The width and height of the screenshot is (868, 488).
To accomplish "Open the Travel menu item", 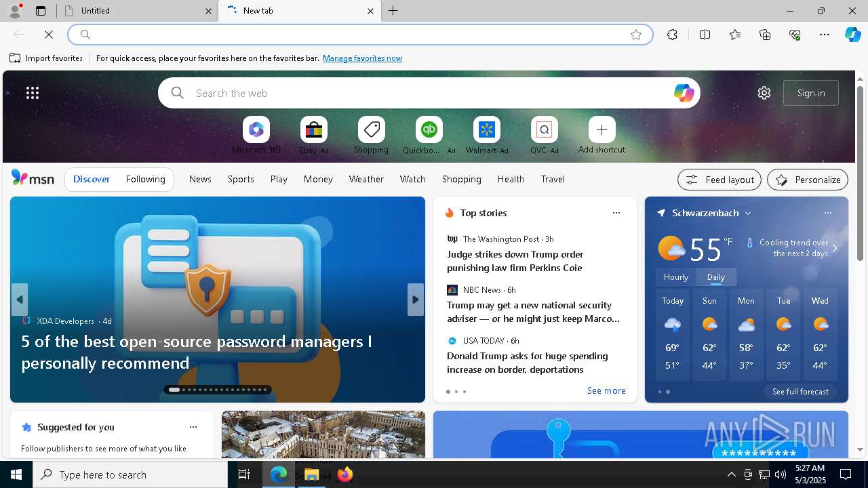I will coord(553,179).
